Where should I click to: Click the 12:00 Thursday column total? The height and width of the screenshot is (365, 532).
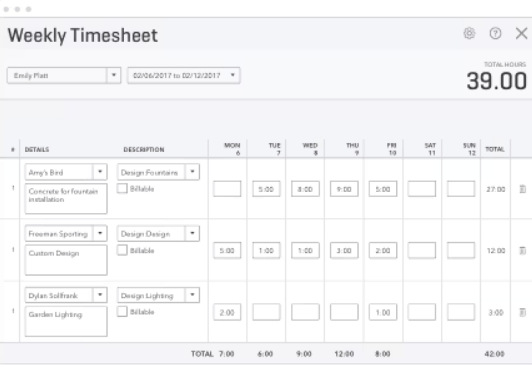344,354
